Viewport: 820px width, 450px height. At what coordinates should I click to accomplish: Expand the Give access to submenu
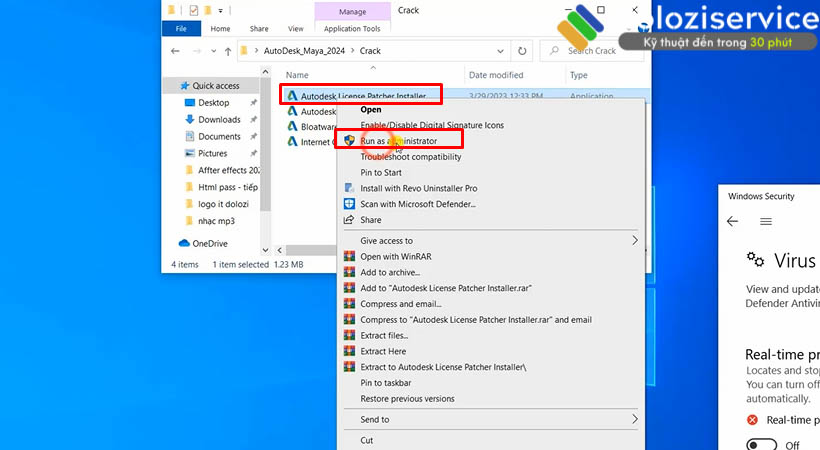pyautogui.click(x=634, y=241)
